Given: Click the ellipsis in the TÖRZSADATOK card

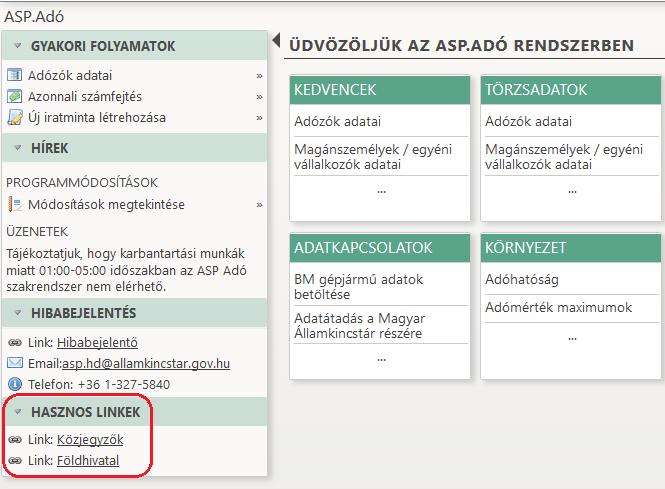Looking at the screenshot, I should (x=572, y=192).
